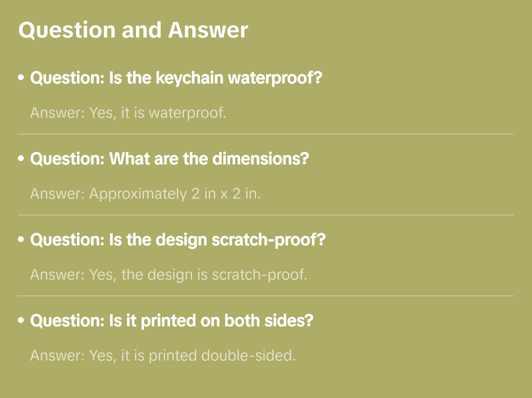
Task: Click the bullet beside the both sides question
Action: [x=21, y=320]
